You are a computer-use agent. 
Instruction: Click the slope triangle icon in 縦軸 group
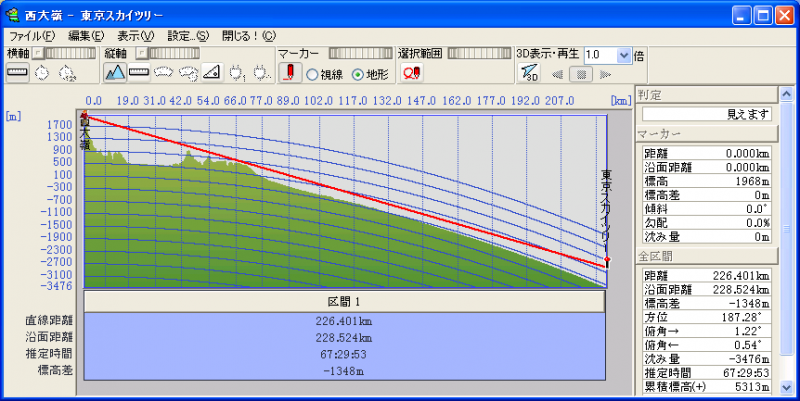(x=211, y=73)
